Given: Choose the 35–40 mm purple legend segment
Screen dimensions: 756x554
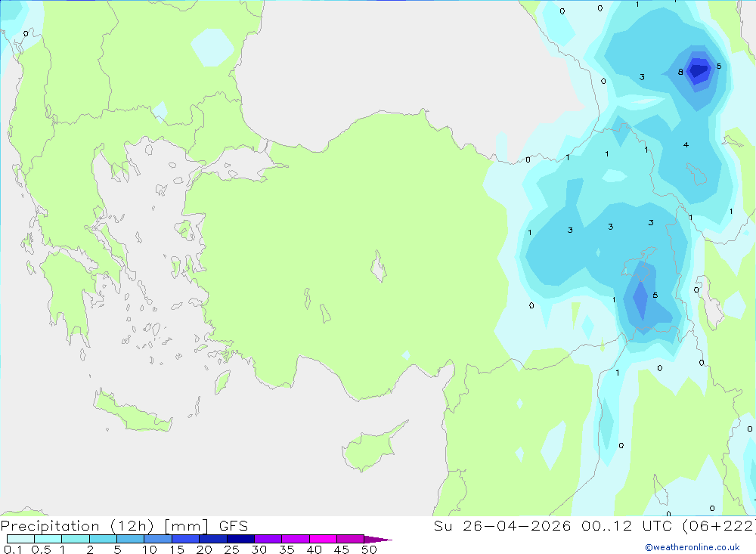Looking at the screenshot, I should [x=296, y=539].
